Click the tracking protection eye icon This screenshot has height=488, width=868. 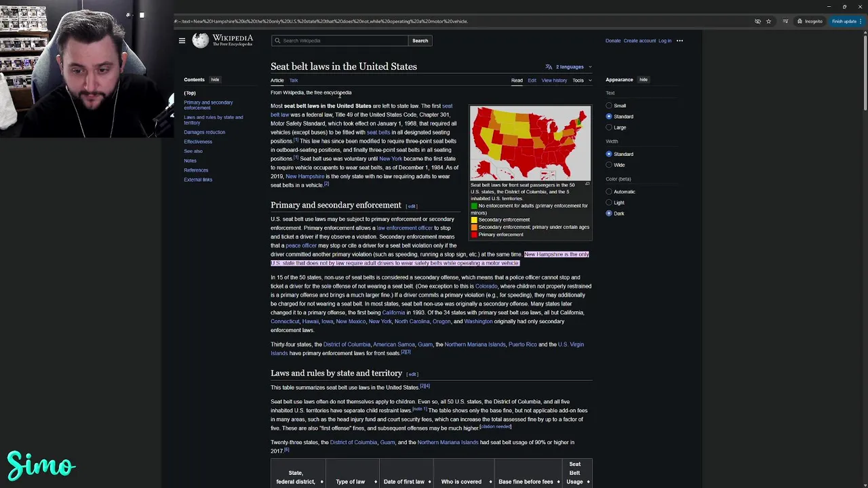(x=757, y=21)
